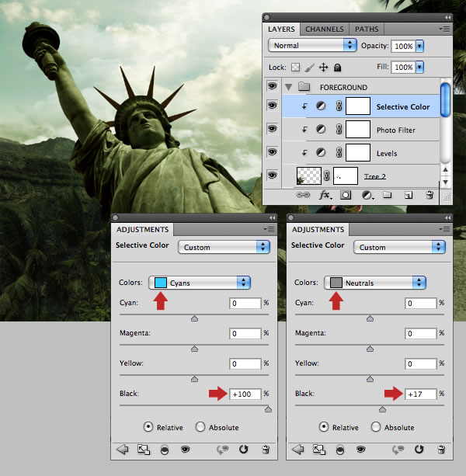Select the Tree 2 layer name

(375, 176)
